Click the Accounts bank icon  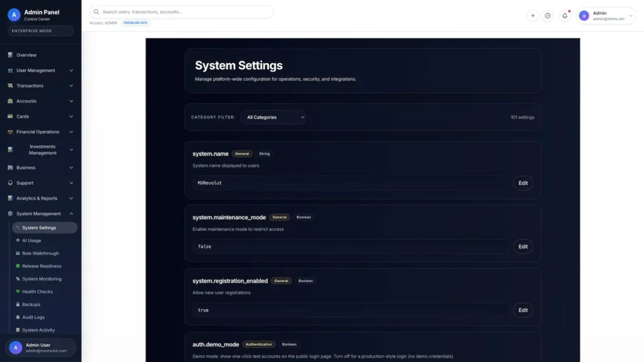tap(10, 101)
